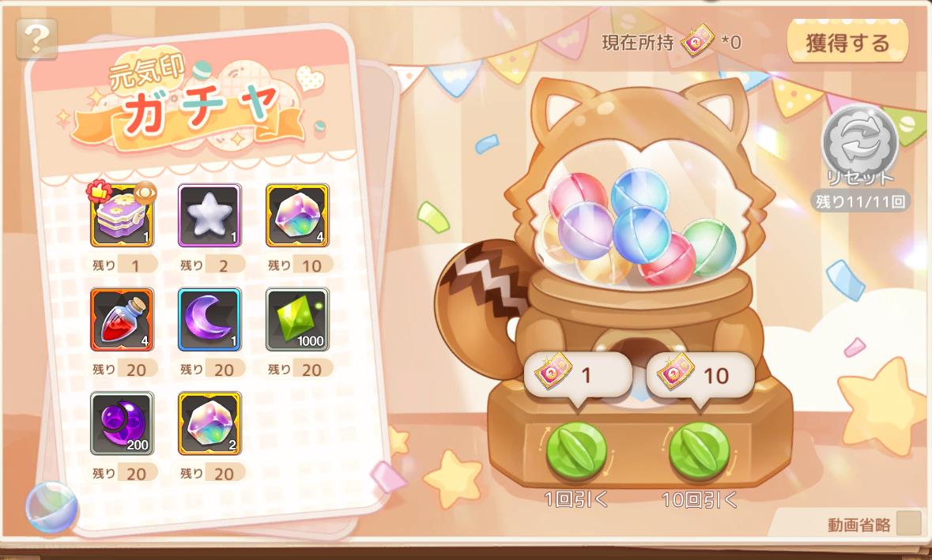Turn the green knob for 10回引く
The height and width of the screenshot is (560, 932).
click(699, 451)
